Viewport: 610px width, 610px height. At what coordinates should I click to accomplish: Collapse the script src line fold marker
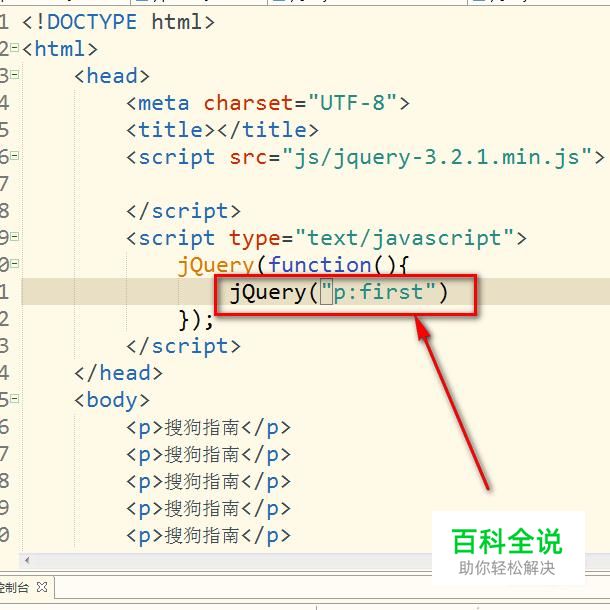tap(14, 156)
